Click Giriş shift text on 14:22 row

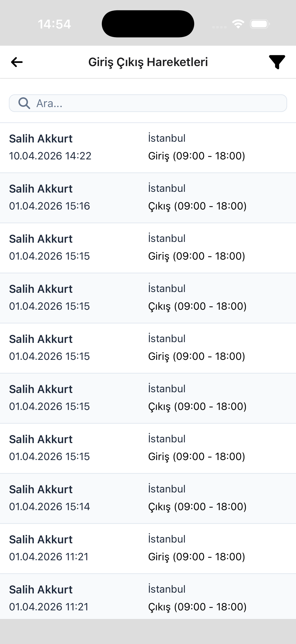pyautogui.click(x=196, y=156)
